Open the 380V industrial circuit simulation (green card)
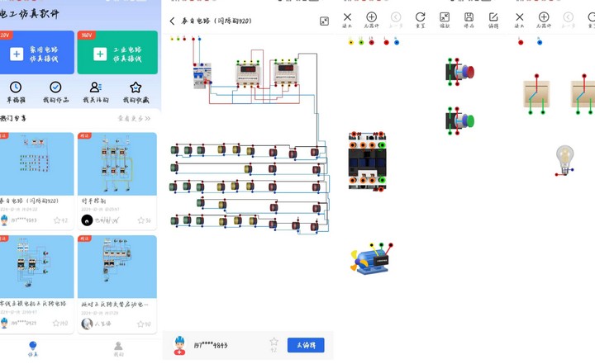595x364 pixels. [x=117, y=52]
